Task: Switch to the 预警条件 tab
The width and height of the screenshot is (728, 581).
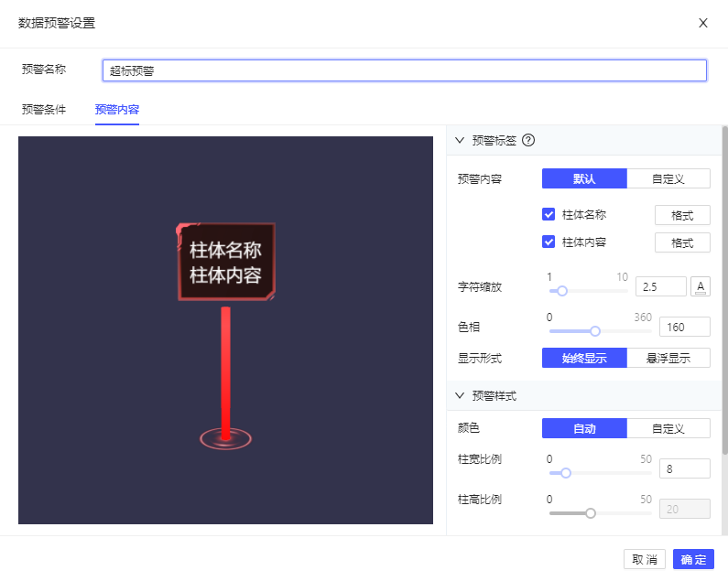Action: click(44, 110)
